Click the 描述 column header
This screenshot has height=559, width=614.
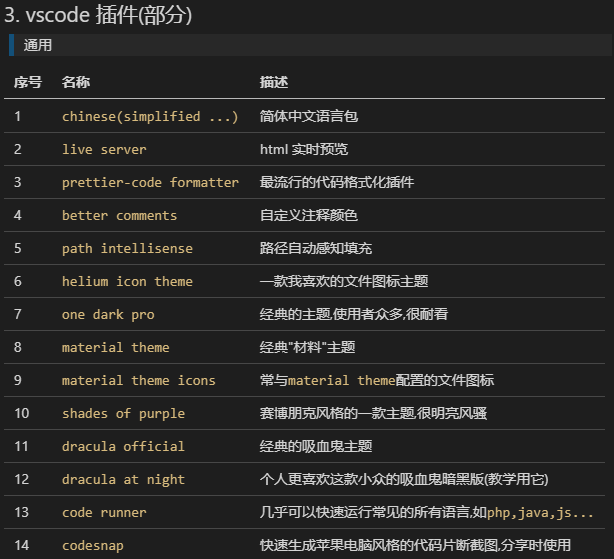click(x=274, y=82)
